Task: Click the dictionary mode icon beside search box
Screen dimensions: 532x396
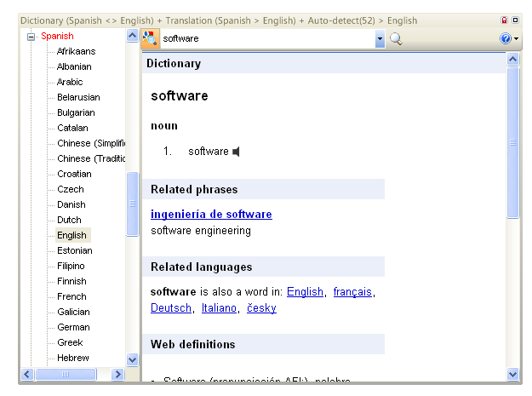Action: tap(151, 38)
